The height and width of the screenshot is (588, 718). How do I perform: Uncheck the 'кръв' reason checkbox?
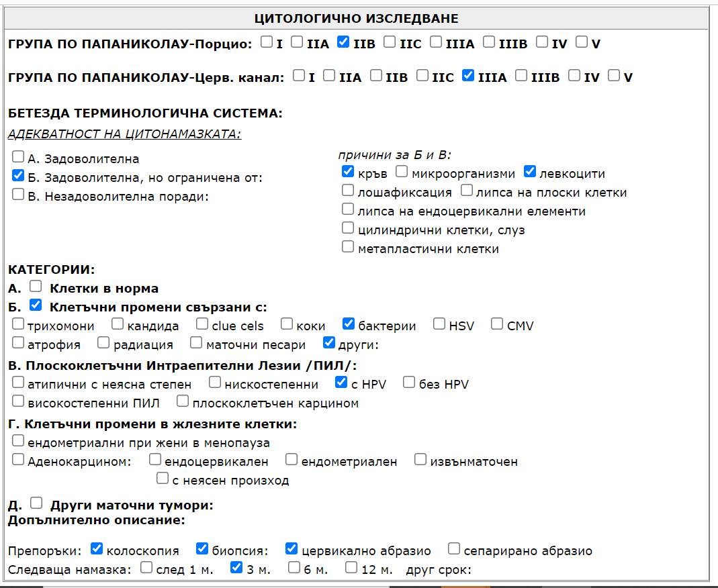(347, 172)
